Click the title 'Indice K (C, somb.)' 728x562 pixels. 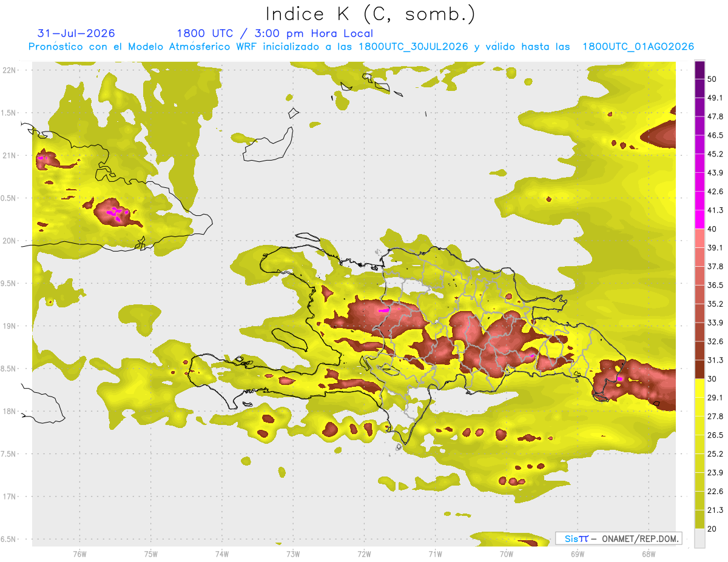[370, 15]
